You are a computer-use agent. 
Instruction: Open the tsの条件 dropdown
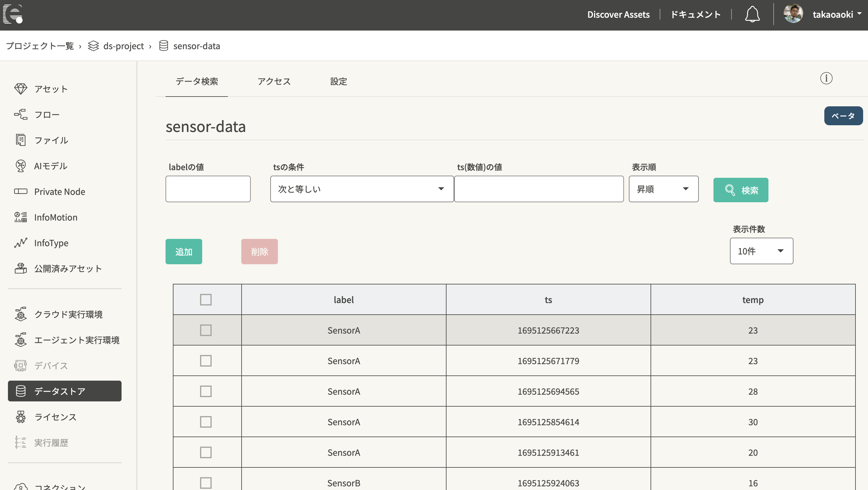click(x=362, y=189)
